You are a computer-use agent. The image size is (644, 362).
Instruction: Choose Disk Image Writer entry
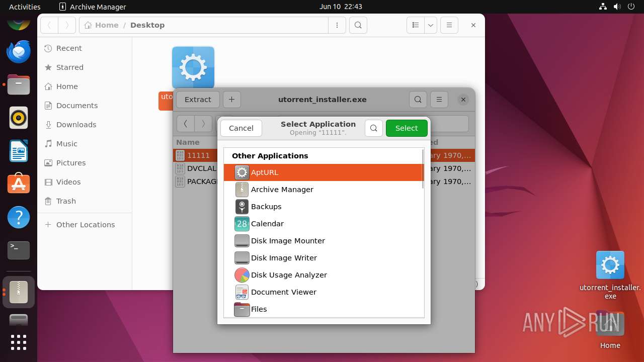point(323,258)
